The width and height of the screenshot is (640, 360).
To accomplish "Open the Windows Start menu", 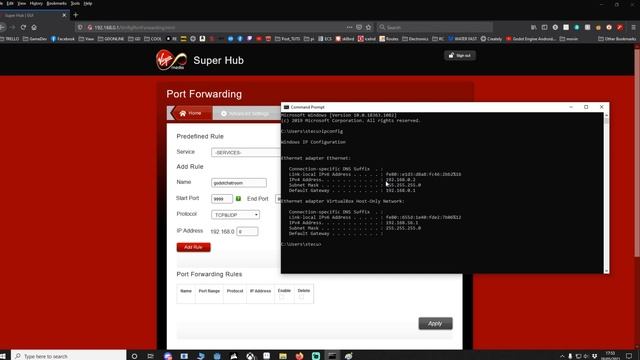I will click(3, 356).
